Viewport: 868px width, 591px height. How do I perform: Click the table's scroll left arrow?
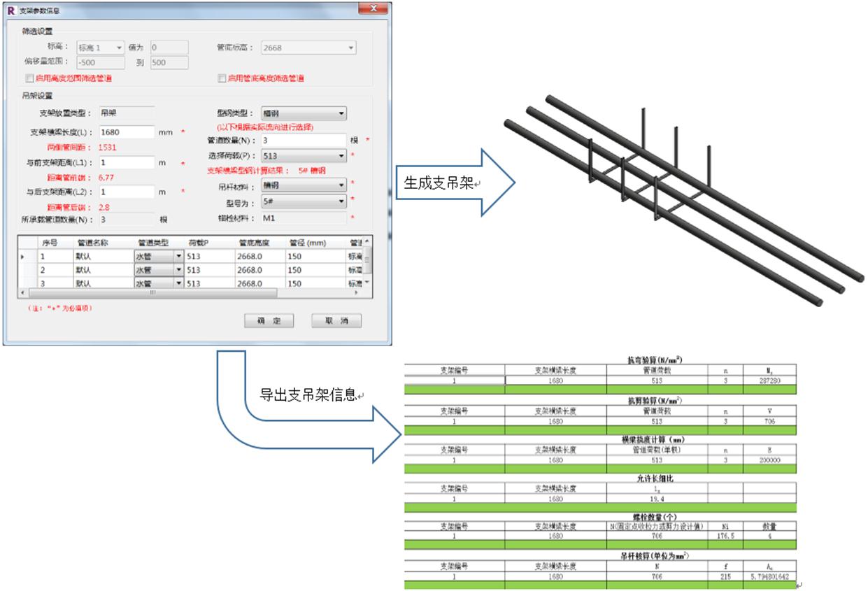(x=23, y=293)
